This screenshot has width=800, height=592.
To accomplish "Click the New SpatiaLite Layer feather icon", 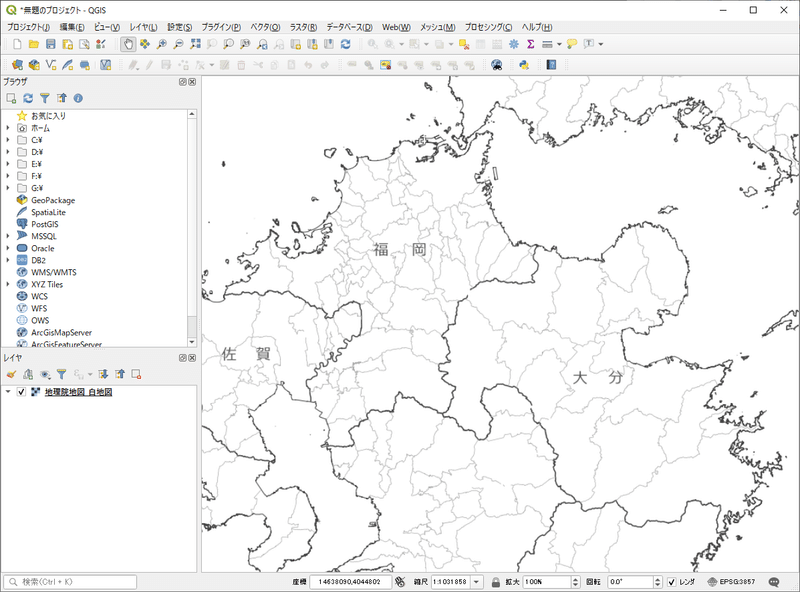I will point(67,65).
